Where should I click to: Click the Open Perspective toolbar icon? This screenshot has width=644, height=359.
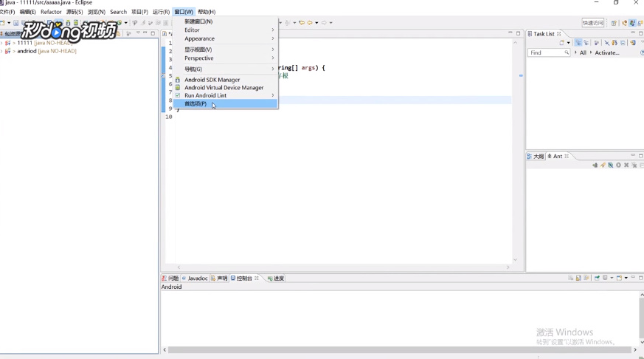614,23
